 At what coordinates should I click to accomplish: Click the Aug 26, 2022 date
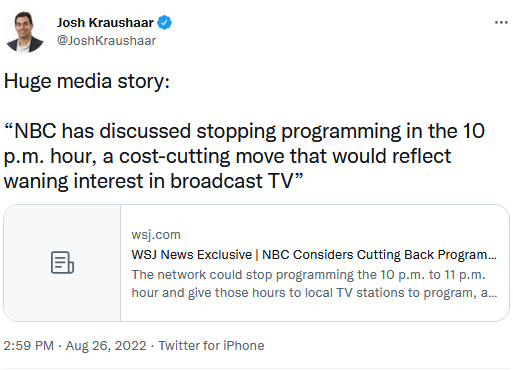tap(106, 346)
